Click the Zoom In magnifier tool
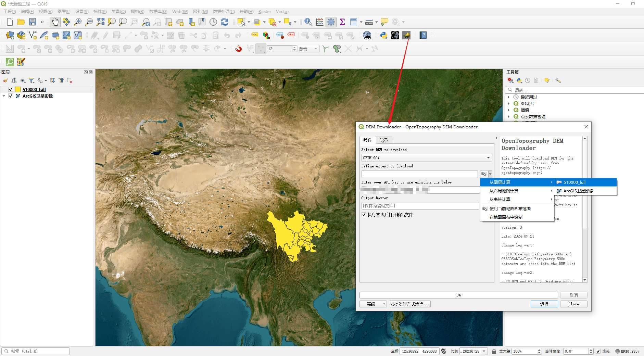644x356 pixels. click(x=78, y=22)
